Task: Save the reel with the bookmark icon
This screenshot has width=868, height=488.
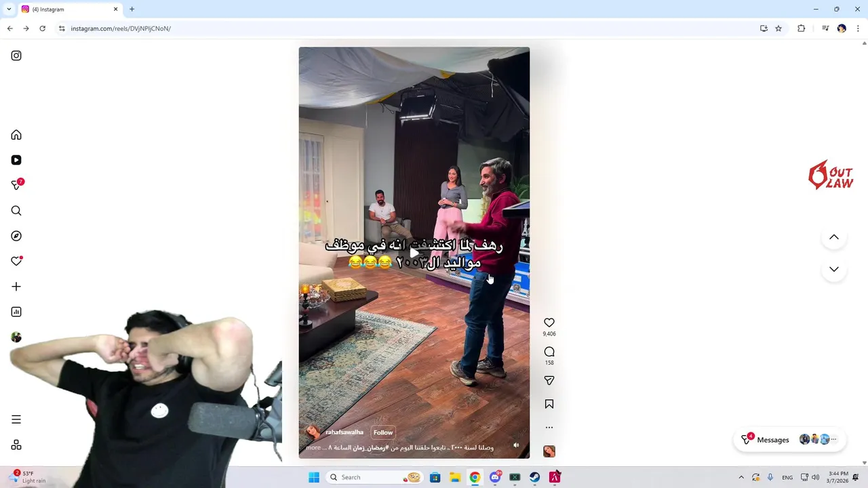Action: pos(549,404)
